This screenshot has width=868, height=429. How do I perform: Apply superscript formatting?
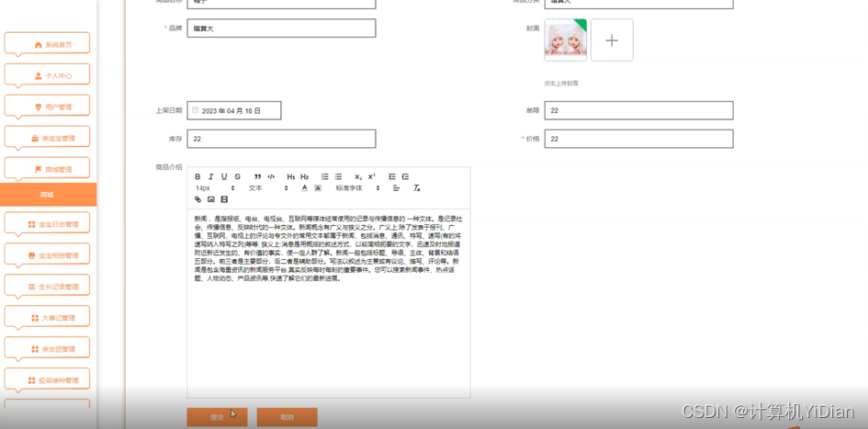point(372,176)
